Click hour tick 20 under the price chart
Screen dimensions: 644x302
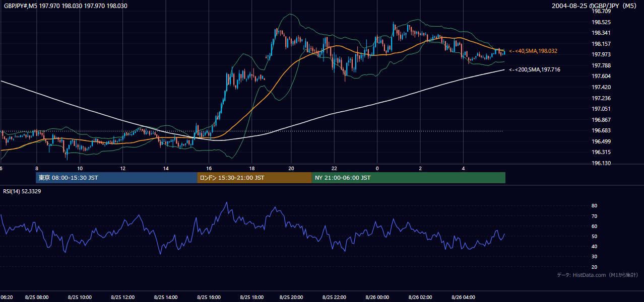(291, 168)
